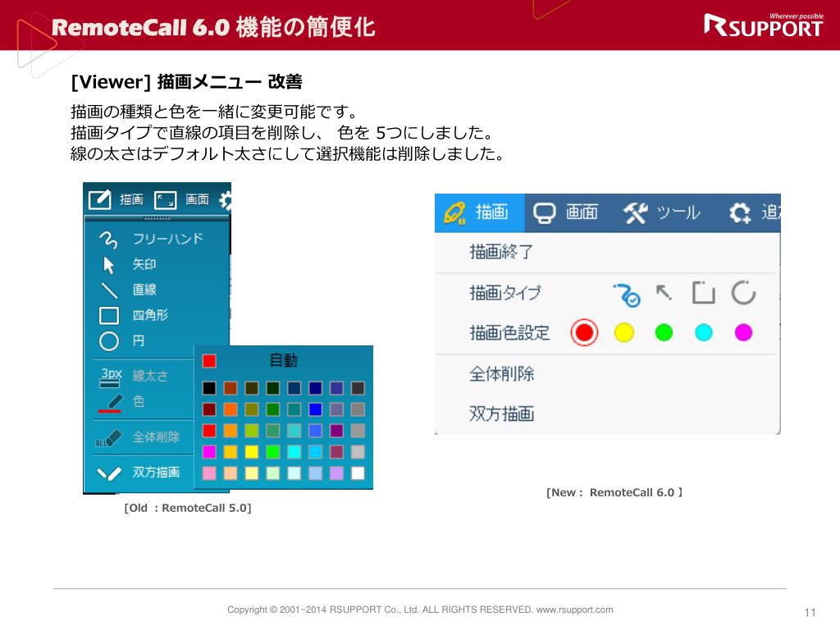Choose 描画終了 in new menu
Image resolution: width=840 pixels, height=630 pixels.
coord(501,252)
